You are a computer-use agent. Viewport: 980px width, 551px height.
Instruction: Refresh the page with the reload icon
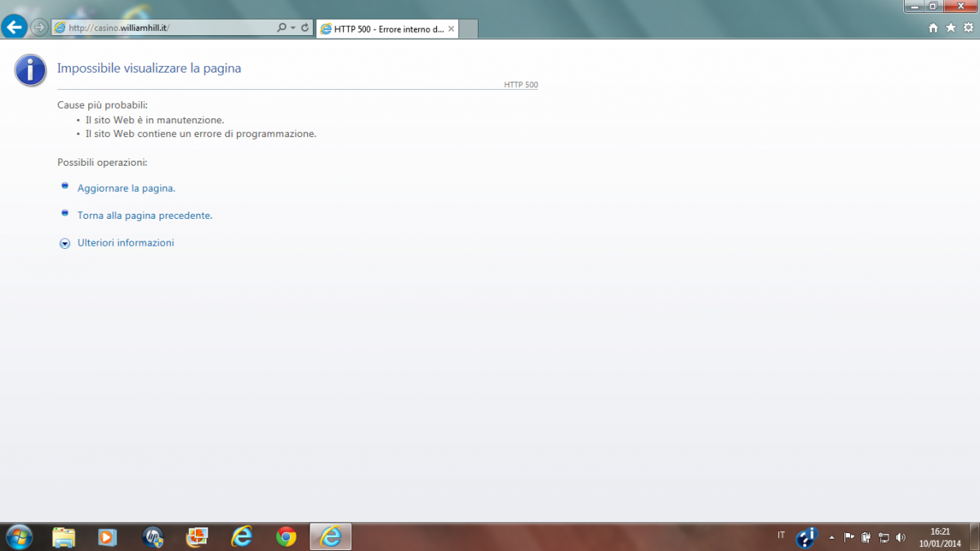tap(305, 28)
